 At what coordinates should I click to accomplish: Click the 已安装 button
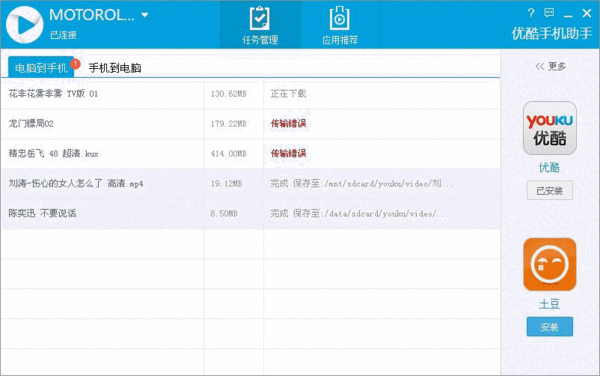click(x=549, y=190)
